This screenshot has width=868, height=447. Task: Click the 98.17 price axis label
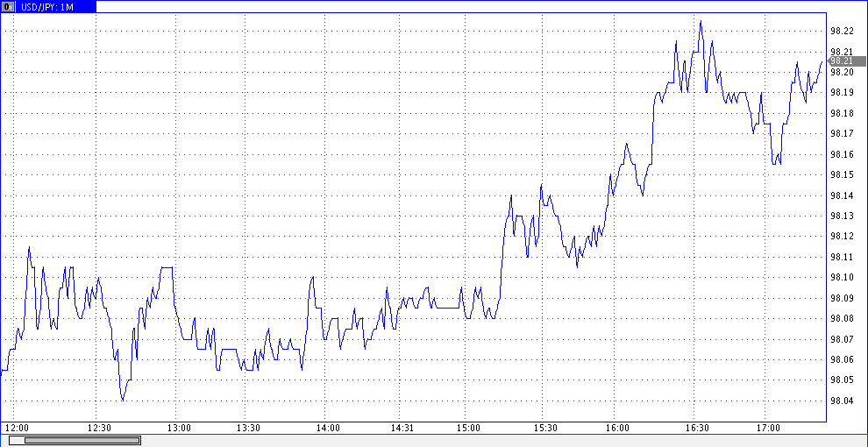[x=842, y=134]
